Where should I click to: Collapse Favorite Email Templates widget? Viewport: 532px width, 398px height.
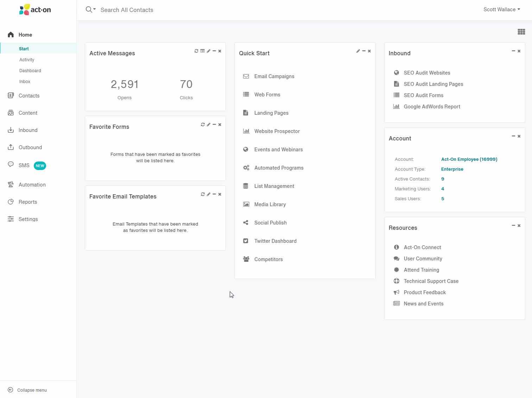(214, 194)
